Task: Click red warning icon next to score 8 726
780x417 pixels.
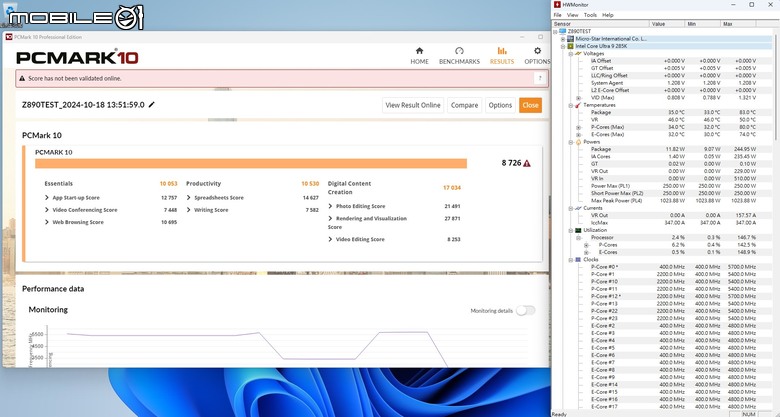Action: 527,163
